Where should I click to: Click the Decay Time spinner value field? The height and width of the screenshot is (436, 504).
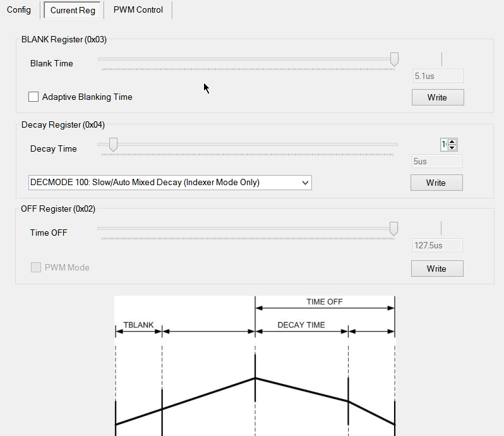pyautogui.click(x=444, y=145)
